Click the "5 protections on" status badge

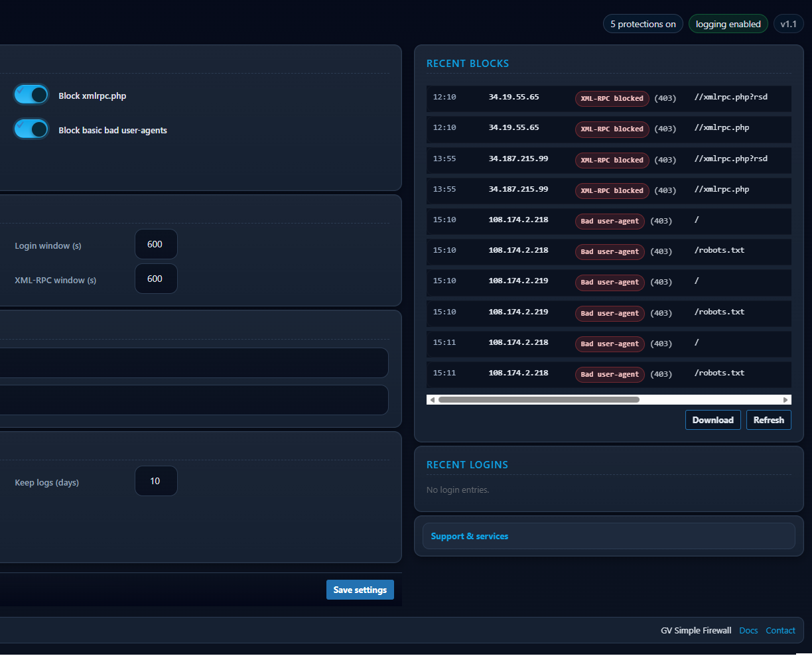coord(642,23)
